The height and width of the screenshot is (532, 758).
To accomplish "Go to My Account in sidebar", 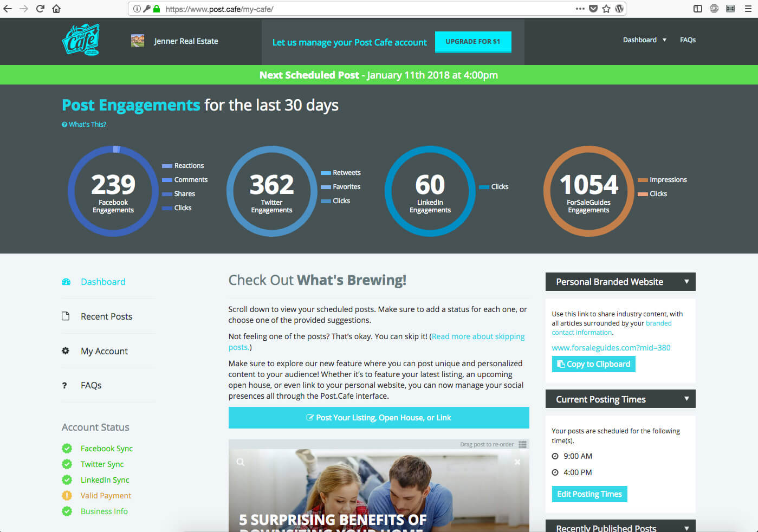I will tap(104, 351).
